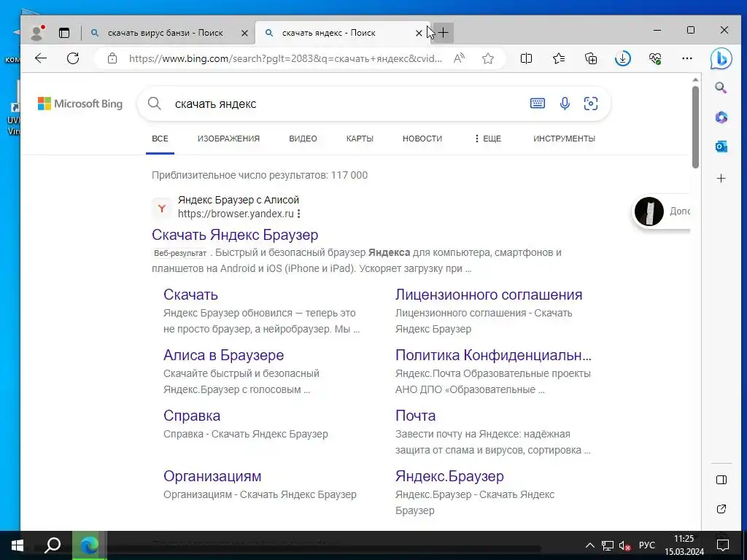Screen dimensions: 747x560
Task: Activate Read aloud icon in address bar
Action: tap(459, 58)
